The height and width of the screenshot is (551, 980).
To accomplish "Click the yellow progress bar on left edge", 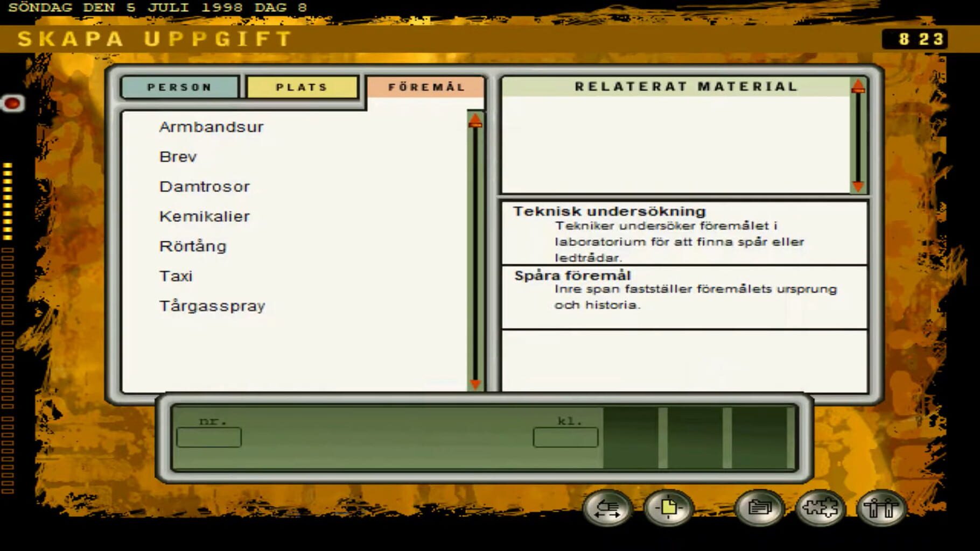I will tap(8, 201).
